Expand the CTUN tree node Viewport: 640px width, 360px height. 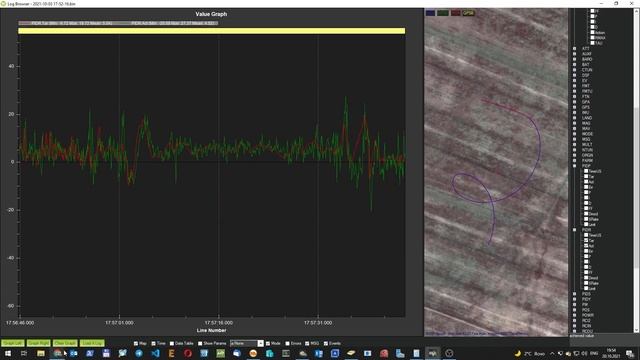pyautogui.click(x=575, y=69)
